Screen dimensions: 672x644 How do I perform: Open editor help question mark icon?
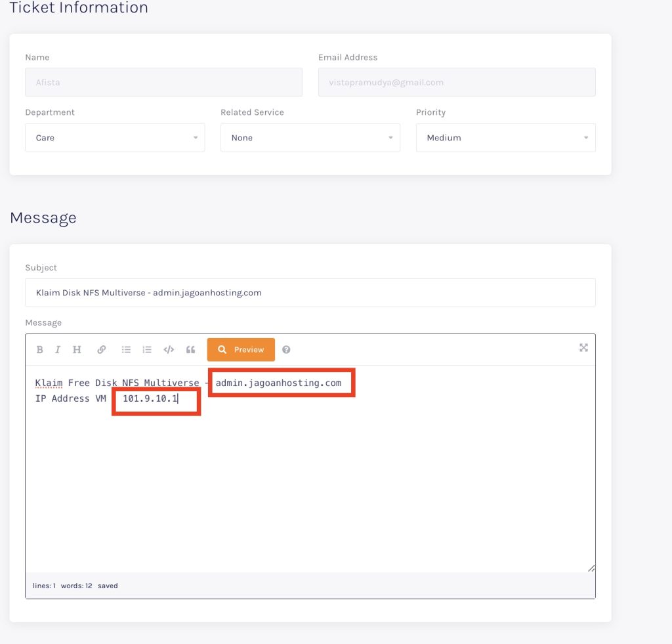(x=286, y=350)
